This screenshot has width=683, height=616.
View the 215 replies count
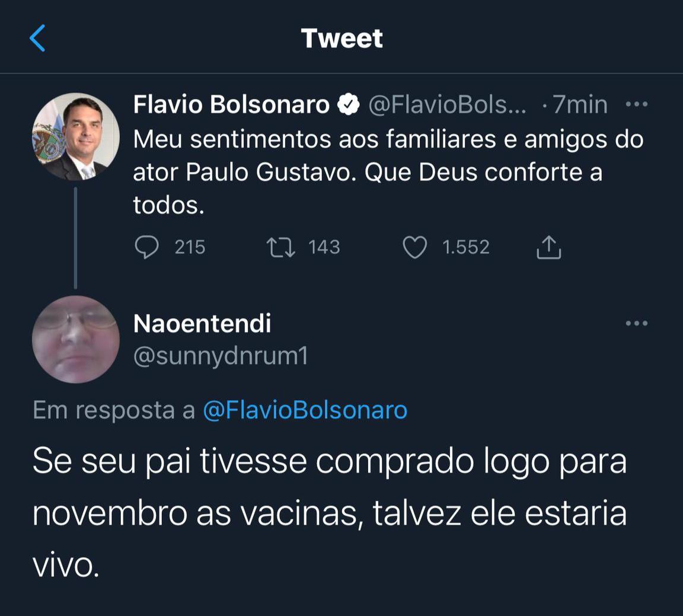190,247
